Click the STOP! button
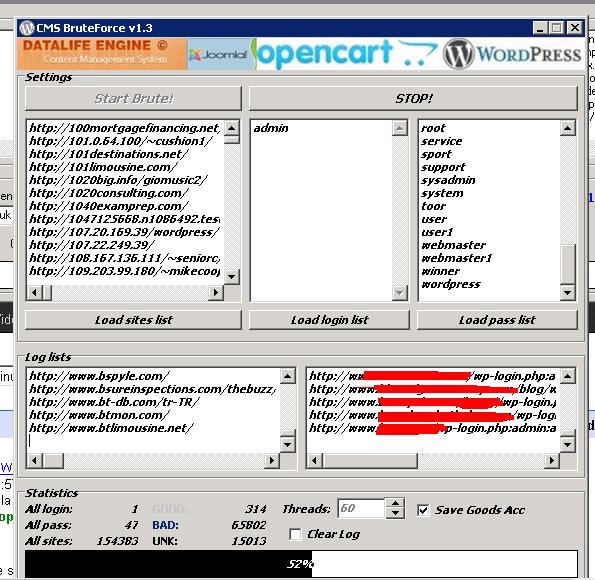The height and width of the screenshot is (580, 595). [413, 99]
